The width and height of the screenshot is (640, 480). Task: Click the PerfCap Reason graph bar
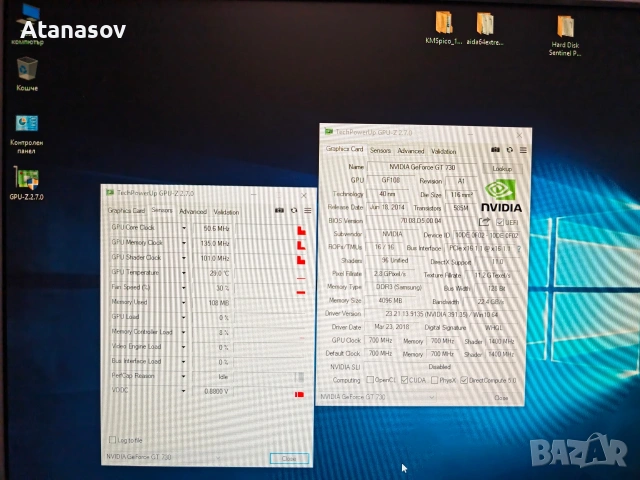click(300, 377)
